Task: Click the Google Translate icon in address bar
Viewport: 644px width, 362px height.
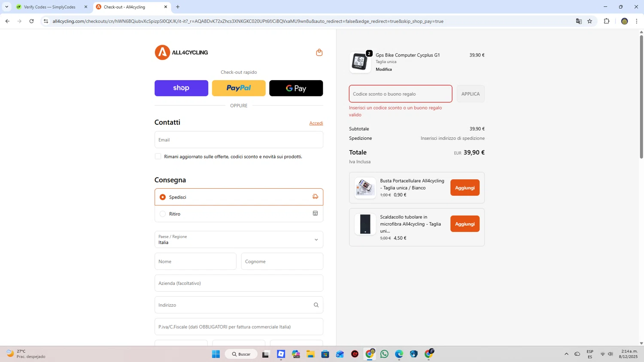Action: [x=579, y=21]
